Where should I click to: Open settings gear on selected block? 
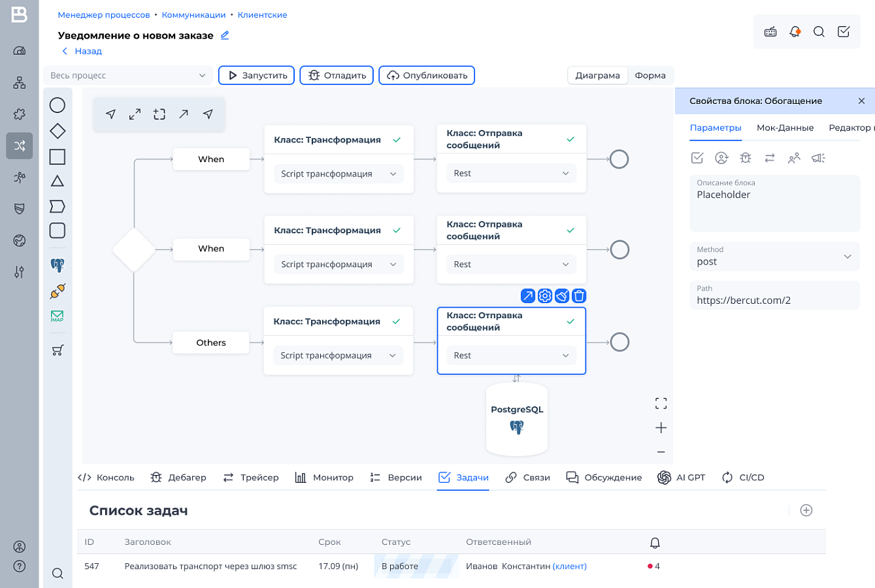(545, 296)
